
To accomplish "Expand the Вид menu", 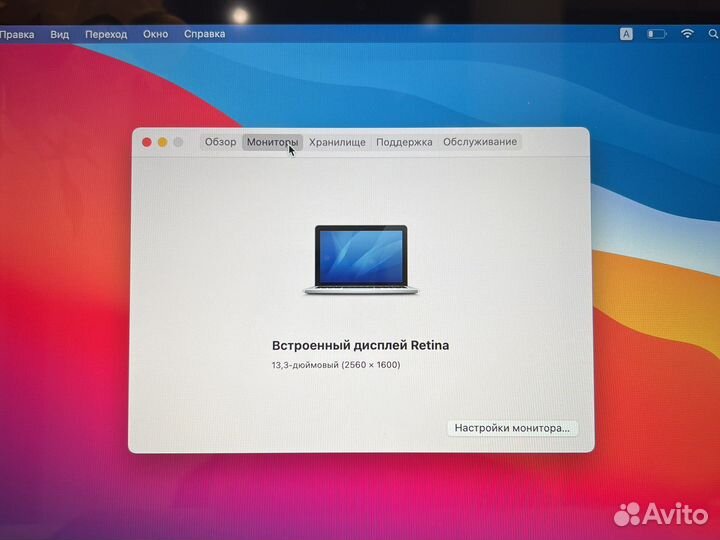I will tap(60, 34).
